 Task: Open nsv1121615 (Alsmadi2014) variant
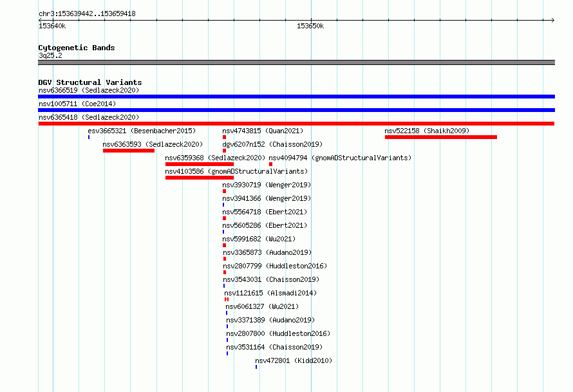pos(270,293)
